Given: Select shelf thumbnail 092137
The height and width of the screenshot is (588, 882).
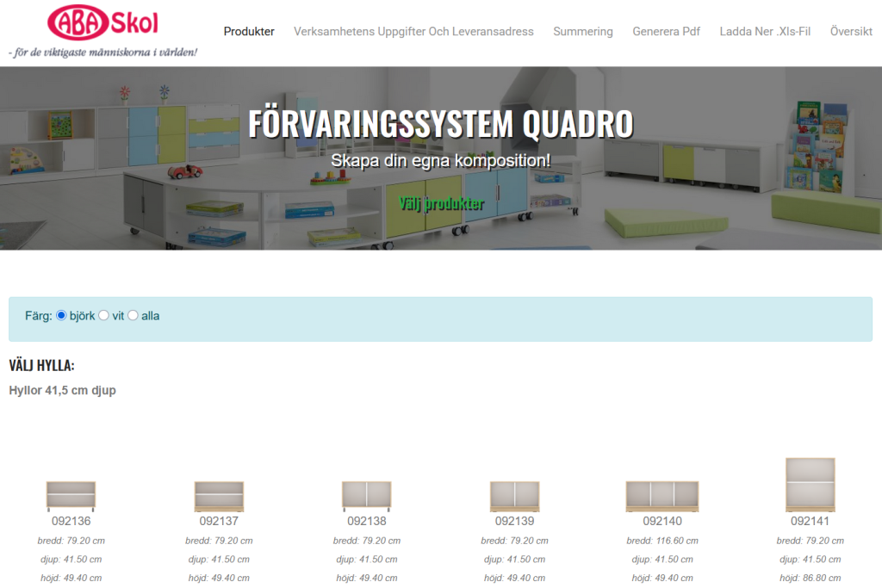Looking at the screenshot, I should (x=219, y=497).
